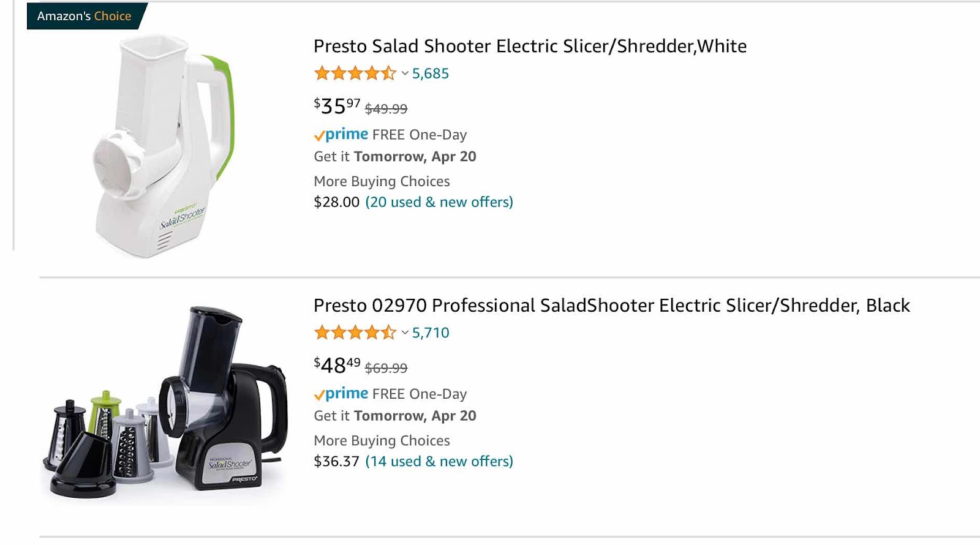Click the $48.49 price of black shredder
The width and height of the screenshot is (980, 545).
pos(337,366)
